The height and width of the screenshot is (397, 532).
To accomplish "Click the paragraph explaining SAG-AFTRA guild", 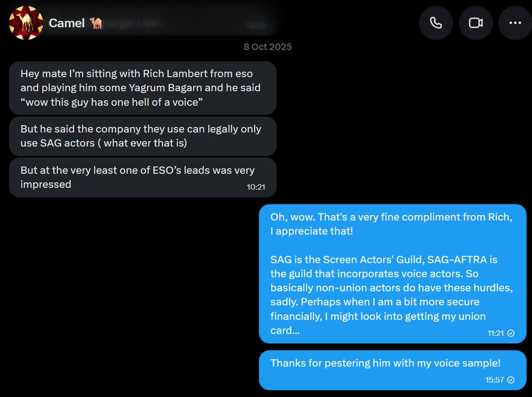I will click(384, 295).
